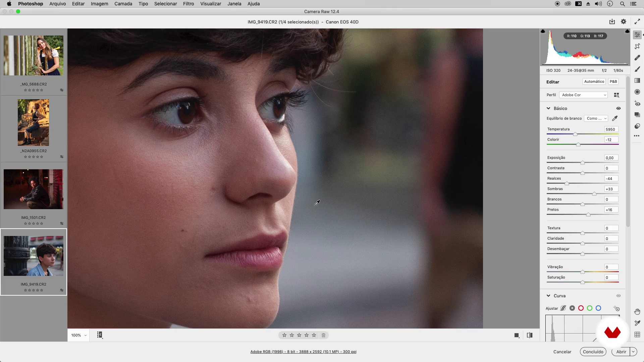The width and height of the screenshot is (644, 362).
Task: Open the Camada menu
Action: coord(123,4)
